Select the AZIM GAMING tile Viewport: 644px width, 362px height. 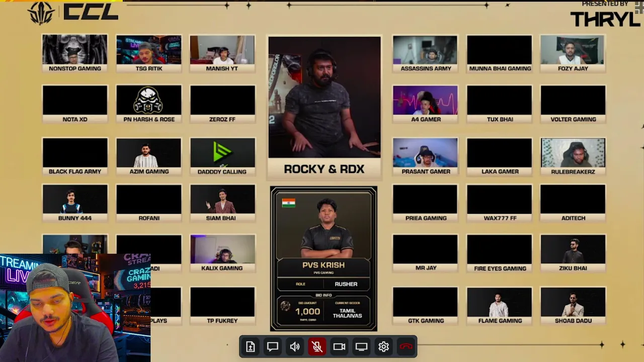coord(149,156)
